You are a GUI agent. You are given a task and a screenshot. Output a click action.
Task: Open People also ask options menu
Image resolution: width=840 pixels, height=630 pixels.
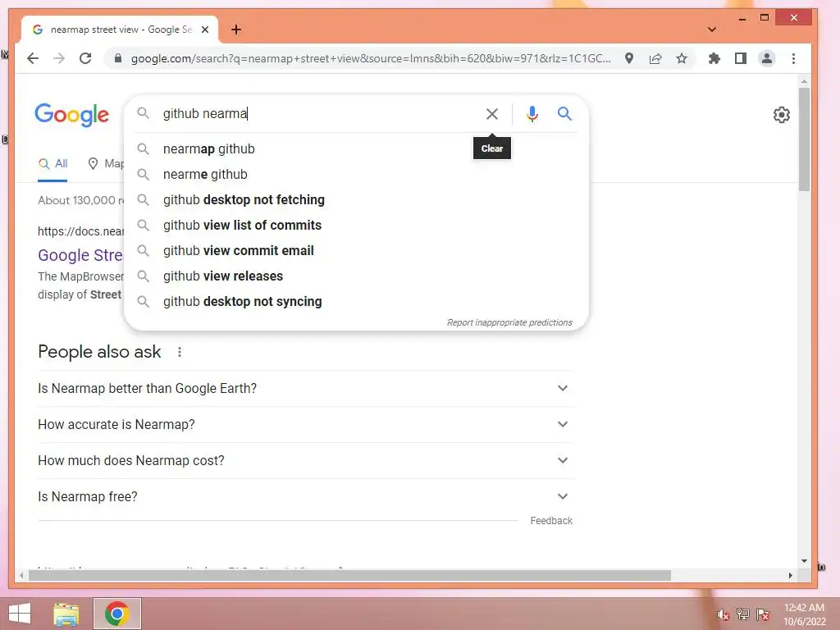(x=180, y=352)
